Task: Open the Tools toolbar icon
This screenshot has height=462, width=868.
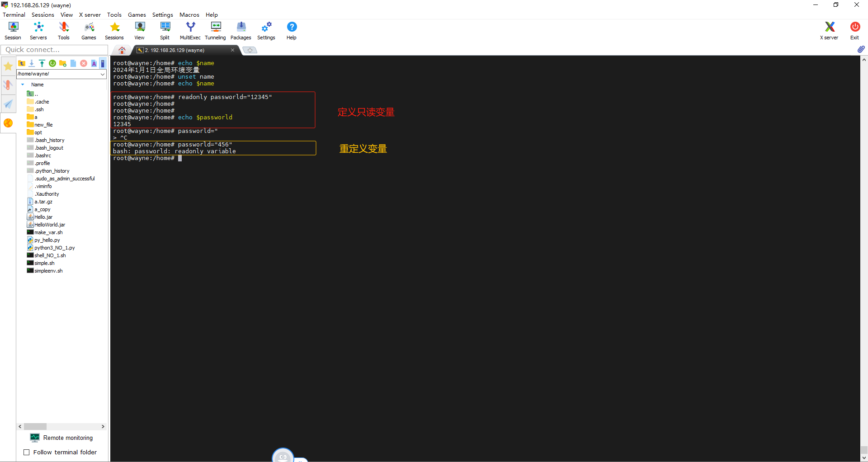Action: (64, 31)
